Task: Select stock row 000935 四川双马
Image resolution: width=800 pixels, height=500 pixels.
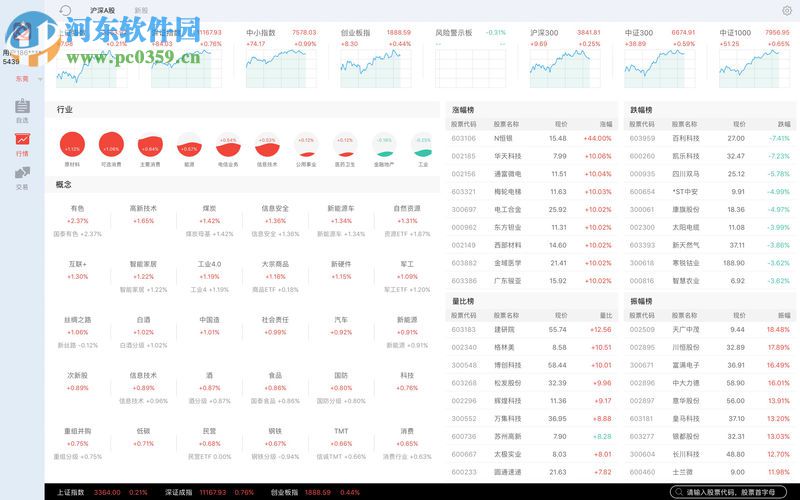Action: [x=710, y=174]
